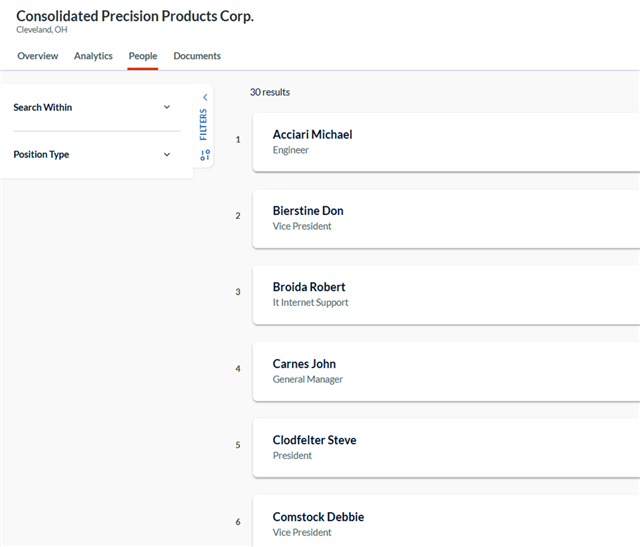The width and height of the screenshot is (640, 547).
Task: Click Comstock Debbie's result card
Action: point(318,517)
